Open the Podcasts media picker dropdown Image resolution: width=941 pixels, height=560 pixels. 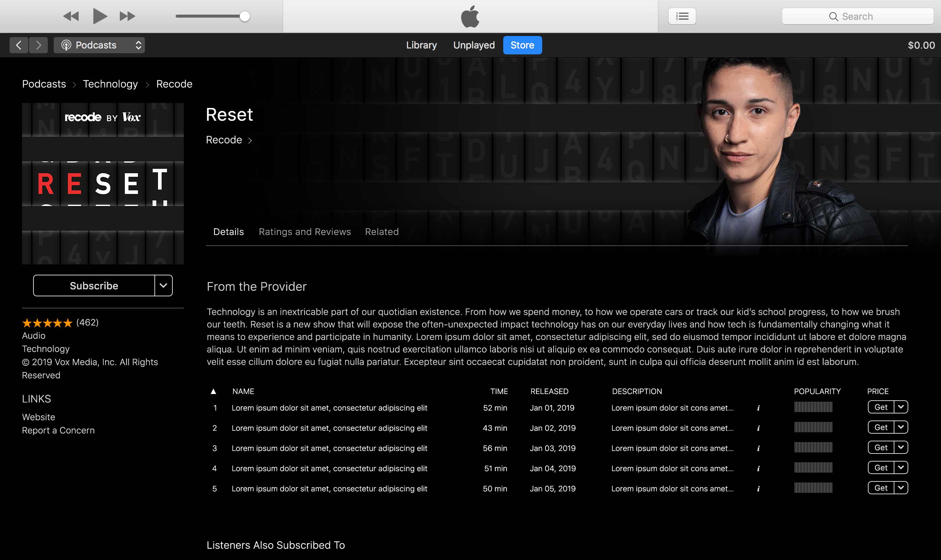point(99,45)
